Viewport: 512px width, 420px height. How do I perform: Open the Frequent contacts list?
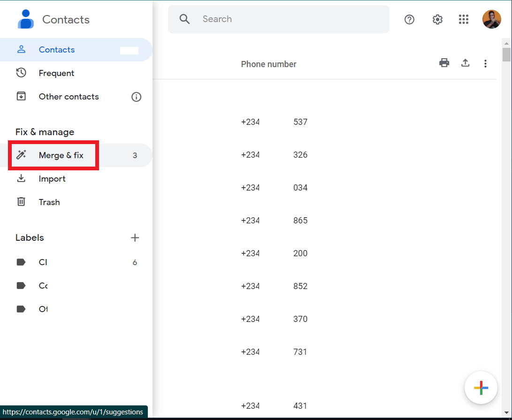[x=56, y=73]
